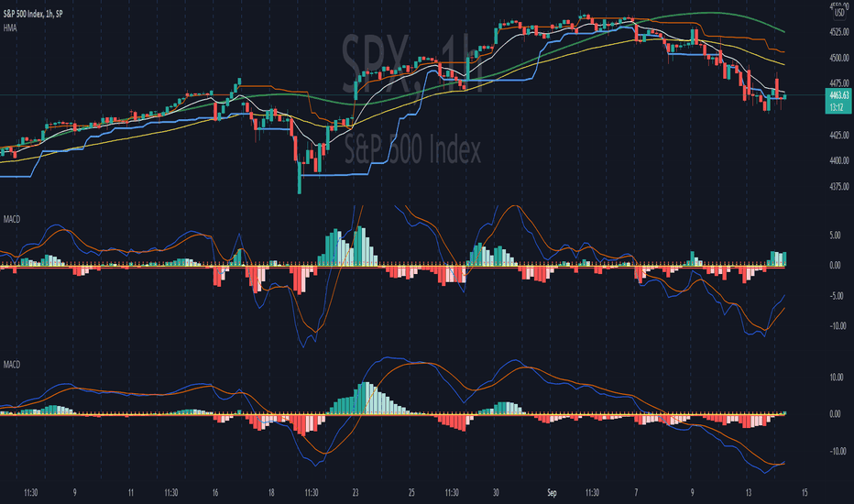Click the Sep month label on the time axis
This screenshot has width=854, height=504.
(x=552, y=493)
